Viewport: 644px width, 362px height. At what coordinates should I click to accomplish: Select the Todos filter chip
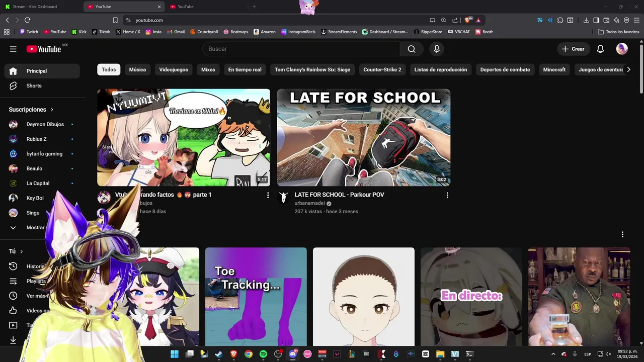coord(109,69)
